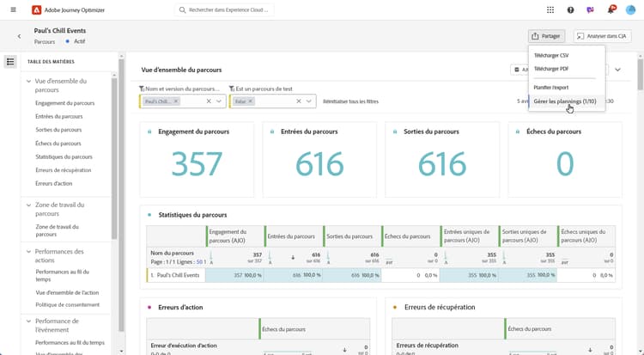The image size is (644, 355).
Task: Click the calendar icon in date range button
Action: pyautogui.click(x=517, y=70)
